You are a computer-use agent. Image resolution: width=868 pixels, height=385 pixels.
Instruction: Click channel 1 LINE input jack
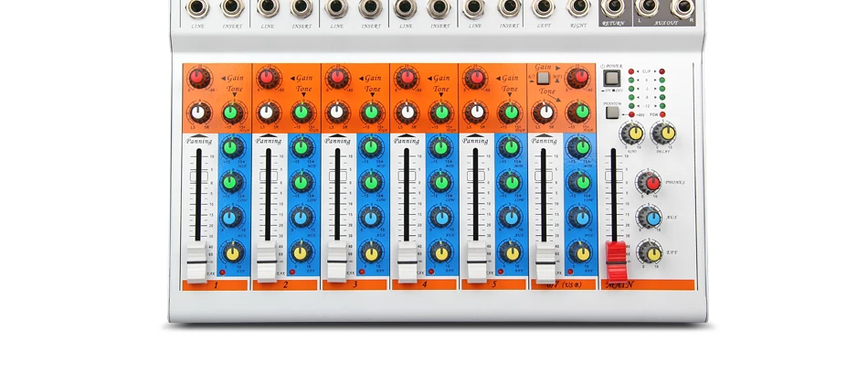pyautogui.click(x=197, y=7)
